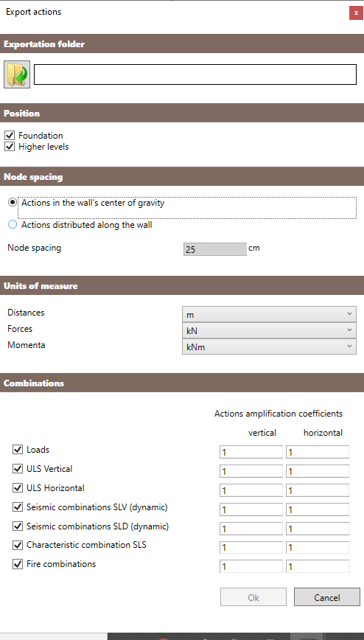Close the Export actions dialog
The height and width of the screenshot is (640, 364).
tap(356, 13)
